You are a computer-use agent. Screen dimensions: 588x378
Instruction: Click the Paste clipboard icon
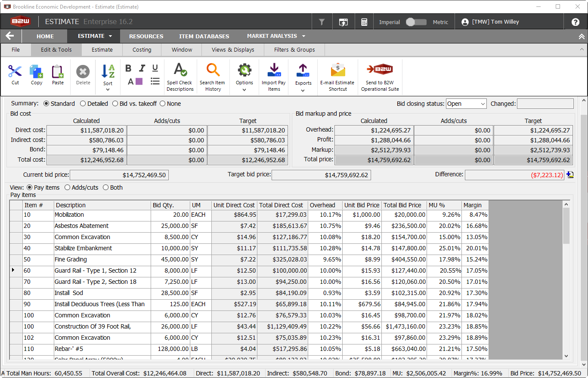[x=58, y=71]
